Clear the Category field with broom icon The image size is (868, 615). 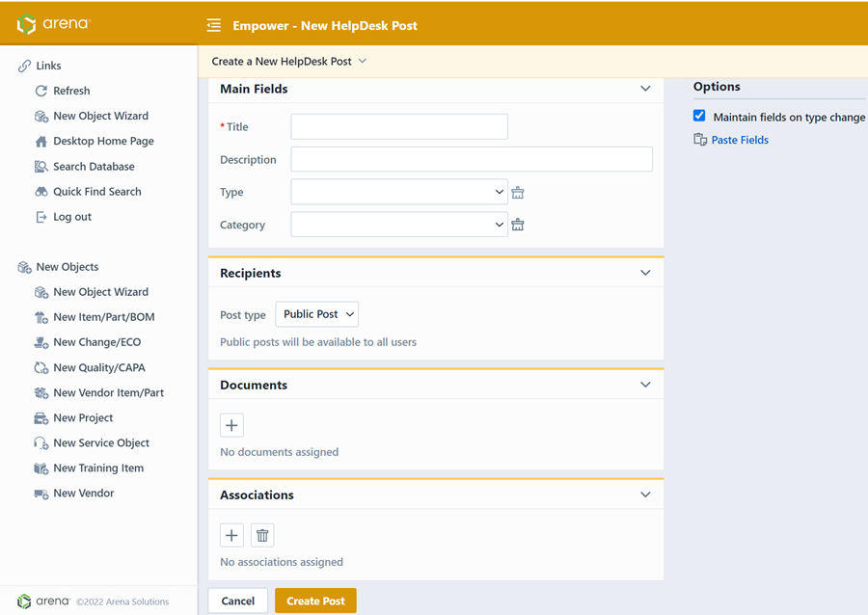point(518,225)
